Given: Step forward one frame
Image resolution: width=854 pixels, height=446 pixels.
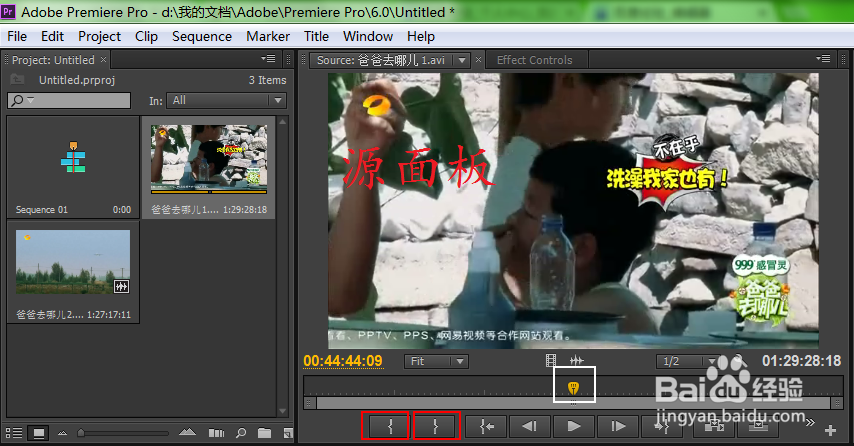Looking at the screenshot, I should tap(618, 426).
